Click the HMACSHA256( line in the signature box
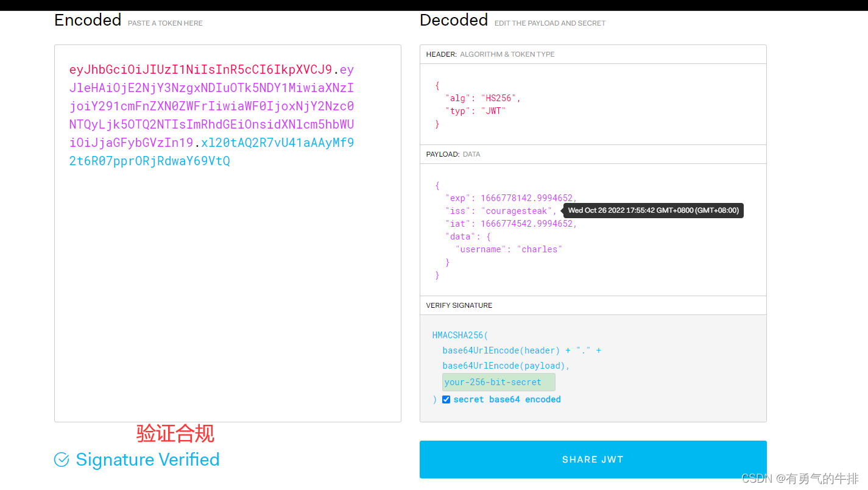This screenshot has height=490, width=868. click(460, 335)
